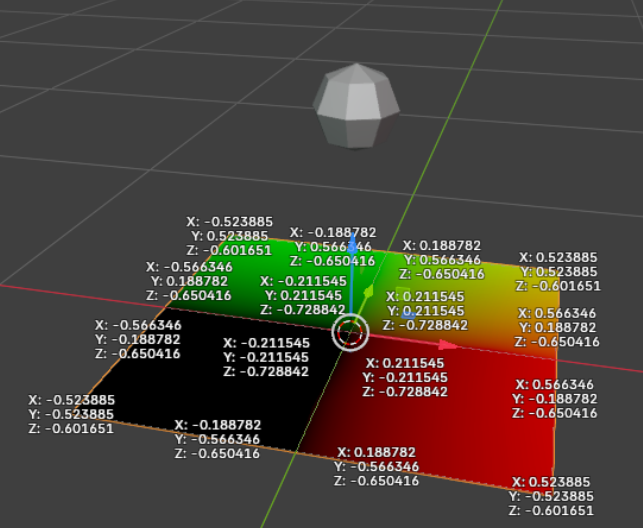
Task: Click vertex label X: 0.211545 Y: -0.211545
Action: click(405, 377)
